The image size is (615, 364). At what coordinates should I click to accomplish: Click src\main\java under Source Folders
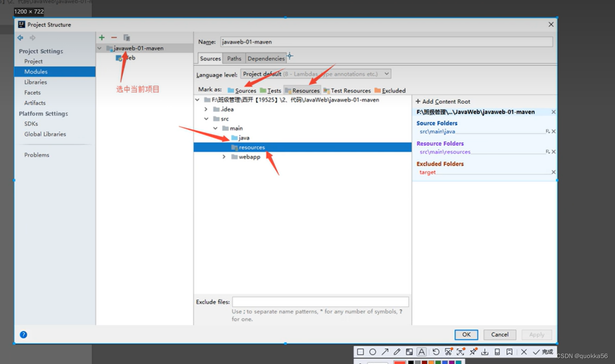[x=437, y=131]
